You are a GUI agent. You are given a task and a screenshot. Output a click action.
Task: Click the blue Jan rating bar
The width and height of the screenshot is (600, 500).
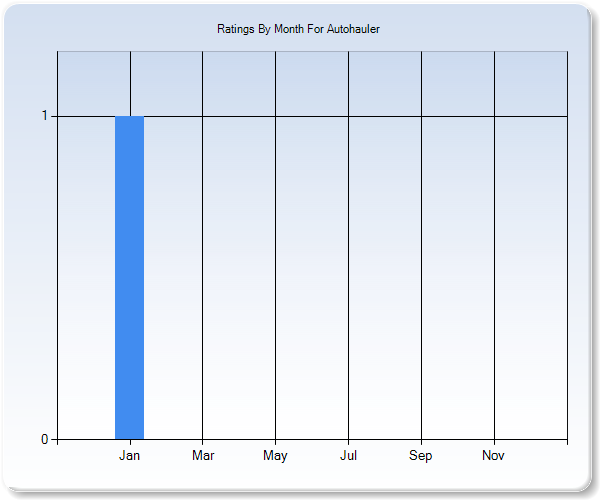[129, 278]
